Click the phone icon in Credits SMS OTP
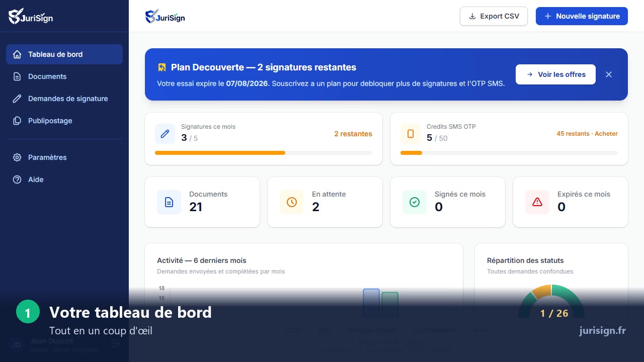 (x=411, y=134)
